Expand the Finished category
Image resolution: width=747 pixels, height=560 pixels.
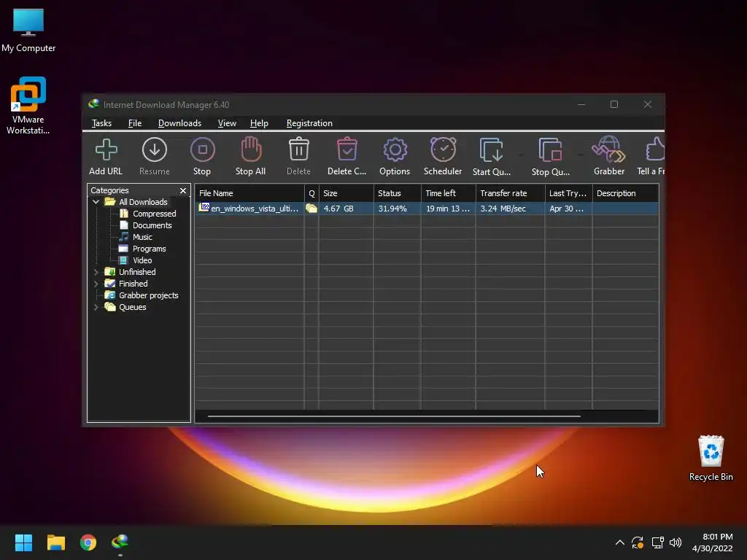coord(96,284)
